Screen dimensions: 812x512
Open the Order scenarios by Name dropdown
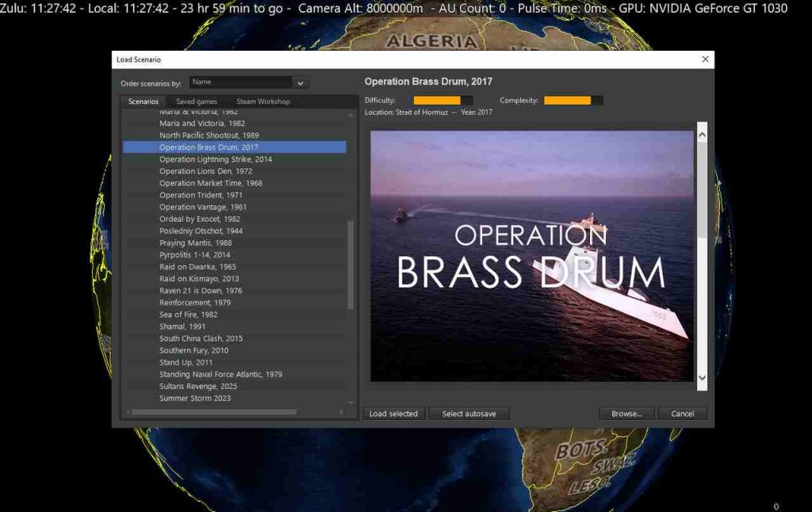(249, 82)
